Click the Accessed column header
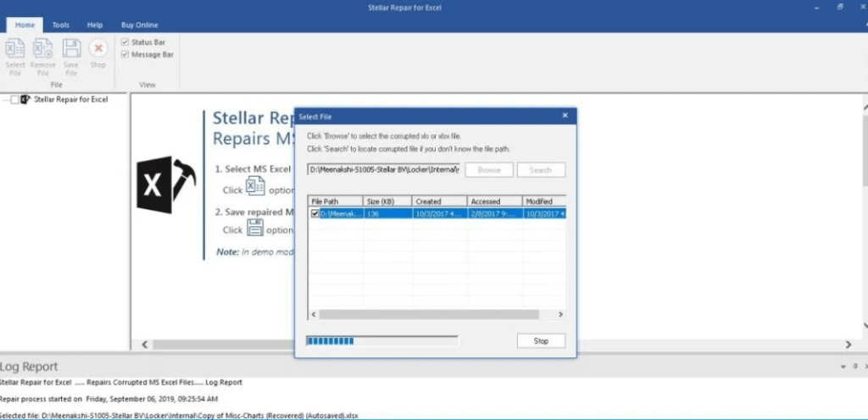 [495, 202]
